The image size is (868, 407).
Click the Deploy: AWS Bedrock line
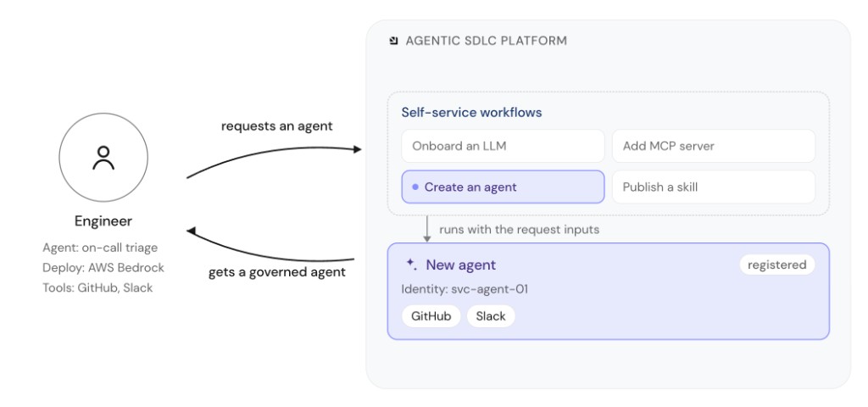coord(103,268)
